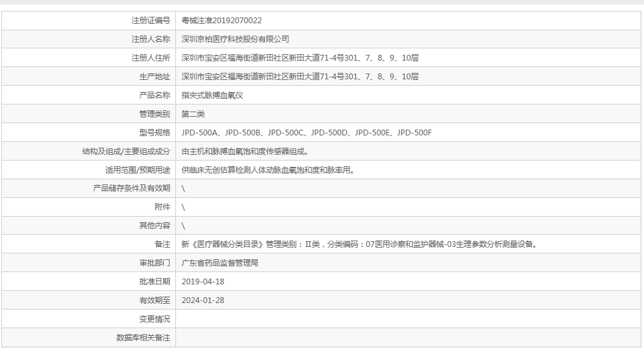Select the 附件 label
The image size is (644, 354).
[x=162, y=207]
